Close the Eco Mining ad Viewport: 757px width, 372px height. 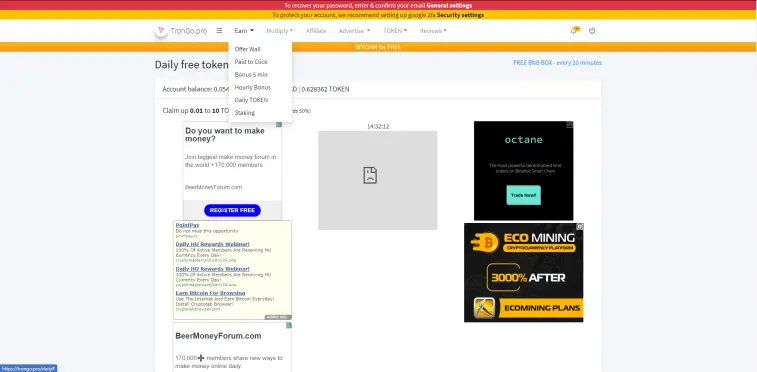(580, 226)
